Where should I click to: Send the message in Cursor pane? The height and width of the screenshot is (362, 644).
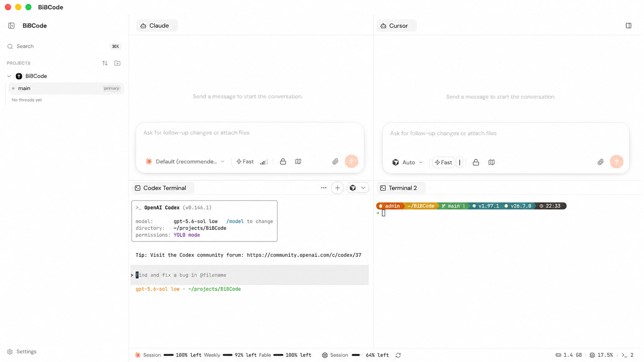click(x=617, y=162)
